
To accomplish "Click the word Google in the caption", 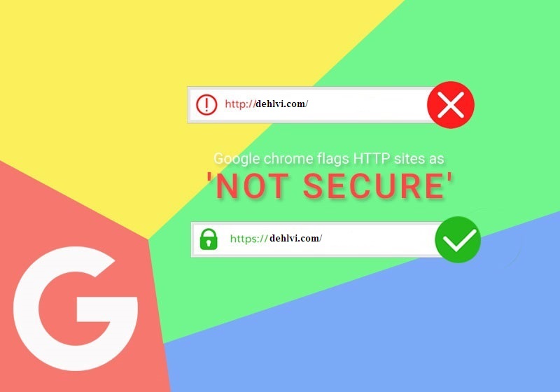I will tap(237, 159).
